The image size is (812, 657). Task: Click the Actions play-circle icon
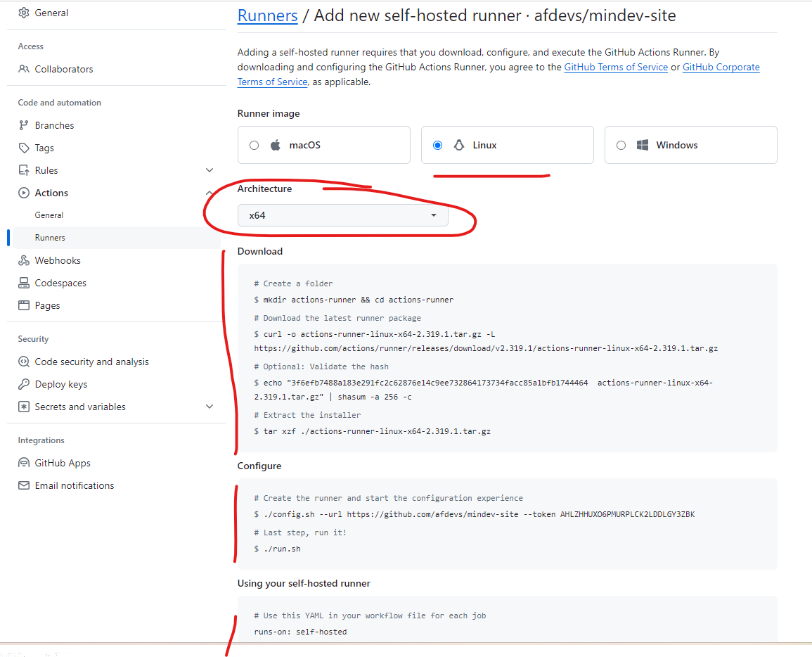click(x=24, y=193)
